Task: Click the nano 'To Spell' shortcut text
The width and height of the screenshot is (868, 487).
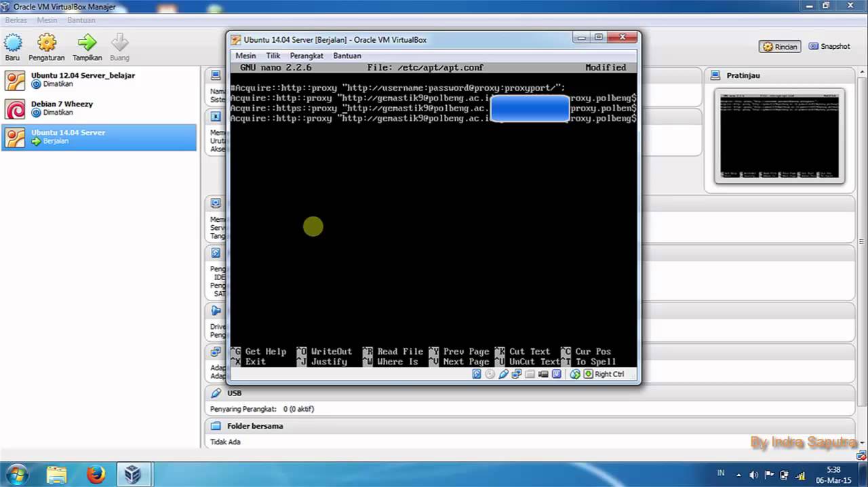Action: pos(596,362)
